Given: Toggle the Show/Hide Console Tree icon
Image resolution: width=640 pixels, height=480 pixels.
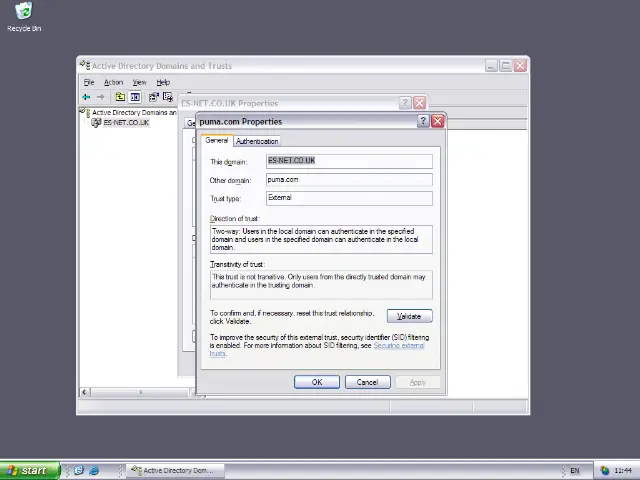Looking at the screenshot, I should pos(135,97).
